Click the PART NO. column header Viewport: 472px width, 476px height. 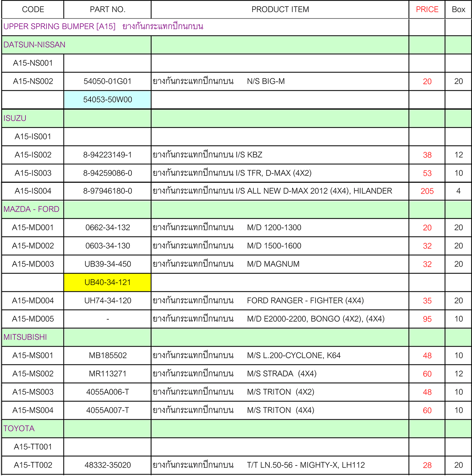pos(107,9)
